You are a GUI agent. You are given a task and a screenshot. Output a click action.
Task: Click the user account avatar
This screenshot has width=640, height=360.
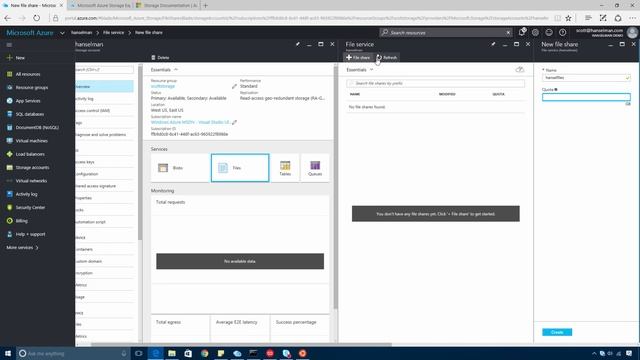click(632, 32)
